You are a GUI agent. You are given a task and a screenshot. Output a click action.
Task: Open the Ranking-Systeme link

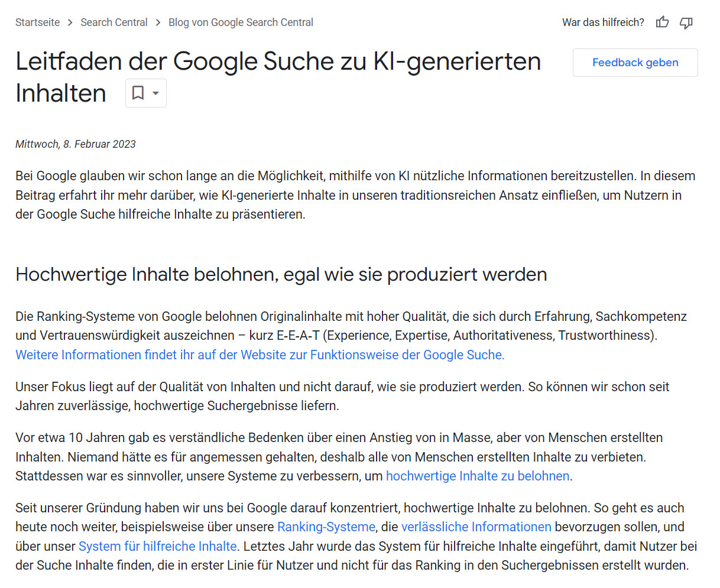(326, 527)
